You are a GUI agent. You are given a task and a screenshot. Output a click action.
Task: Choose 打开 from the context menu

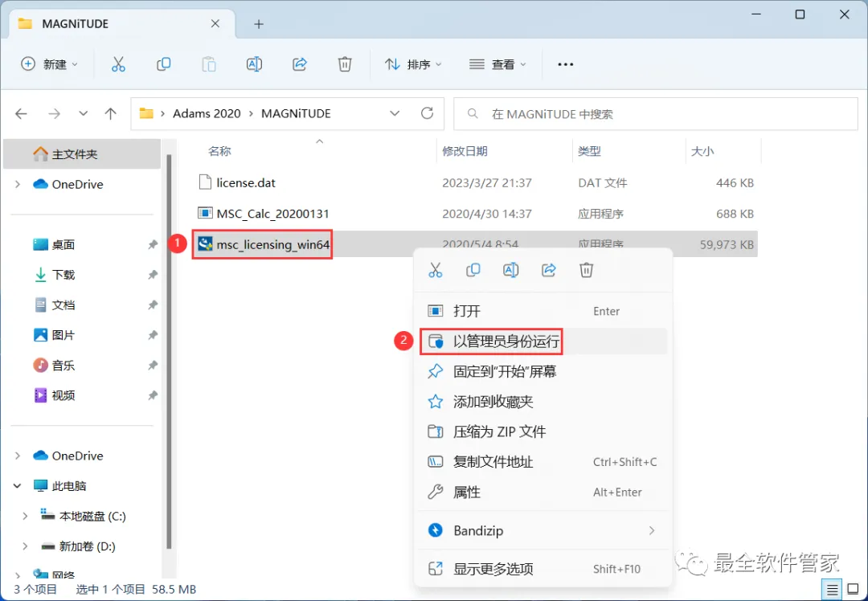point(542,311)
